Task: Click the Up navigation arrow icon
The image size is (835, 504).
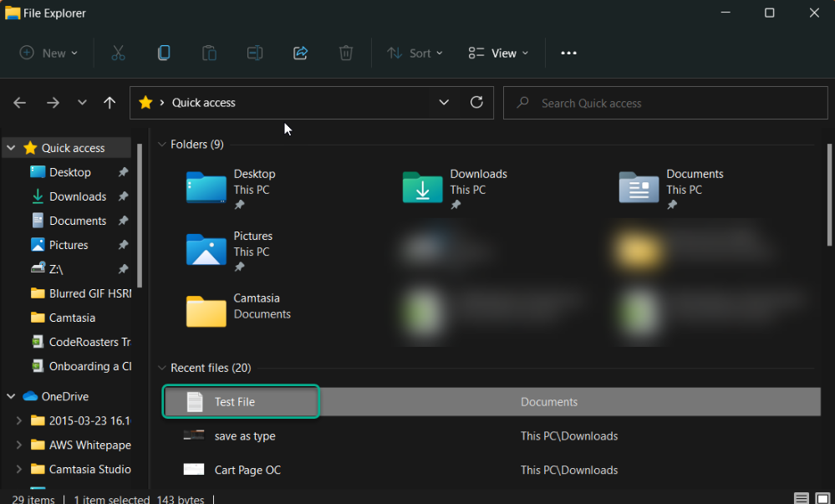Action: pos(109,102)
